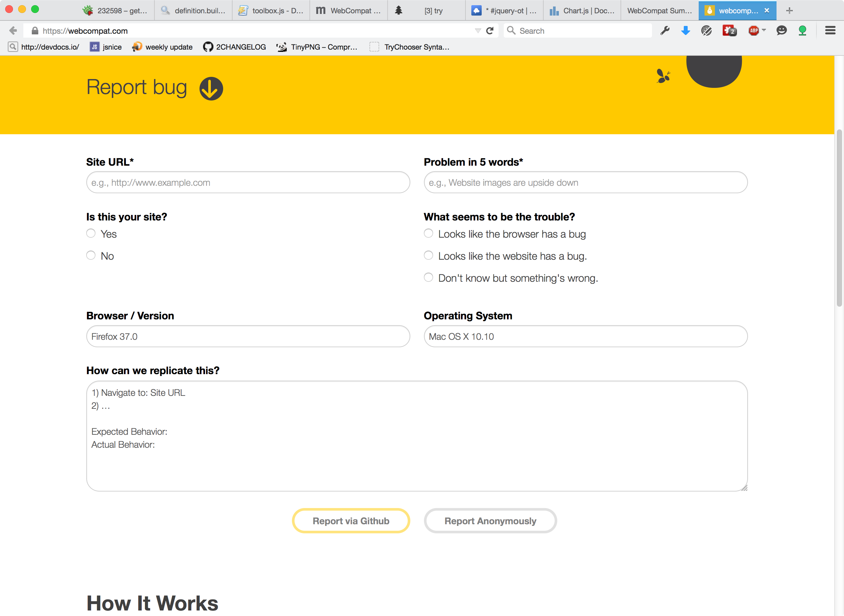Click the Adblock Plus ABP icon
Screen dimensions: 844x616
[x=754, y=30]
